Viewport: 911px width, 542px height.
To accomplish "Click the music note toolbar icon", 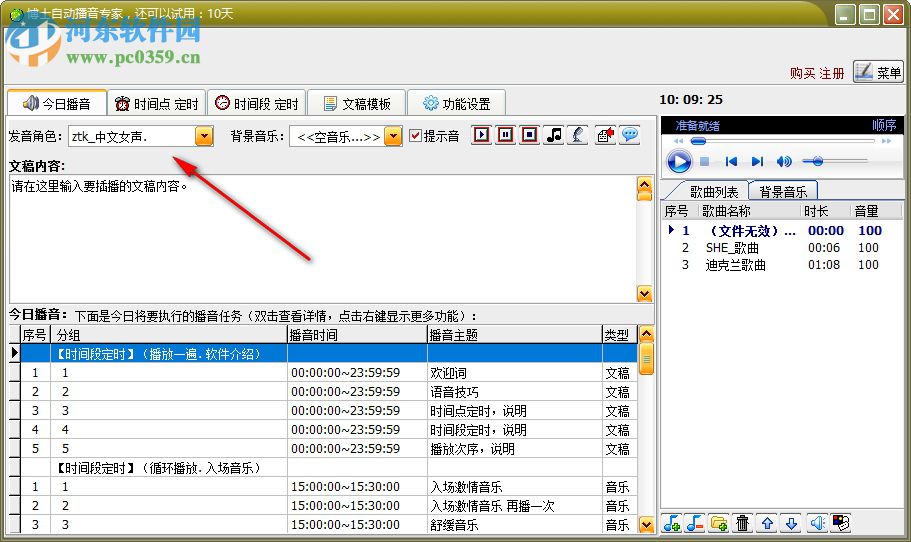I will (x=554, y=135).
